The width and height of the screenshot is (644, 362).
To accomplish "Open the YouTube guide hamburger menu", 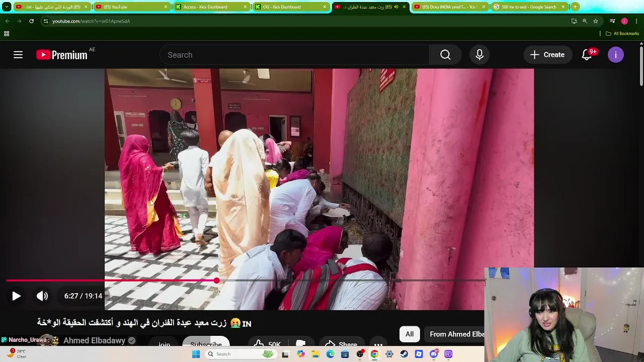I will coord(18,55).
